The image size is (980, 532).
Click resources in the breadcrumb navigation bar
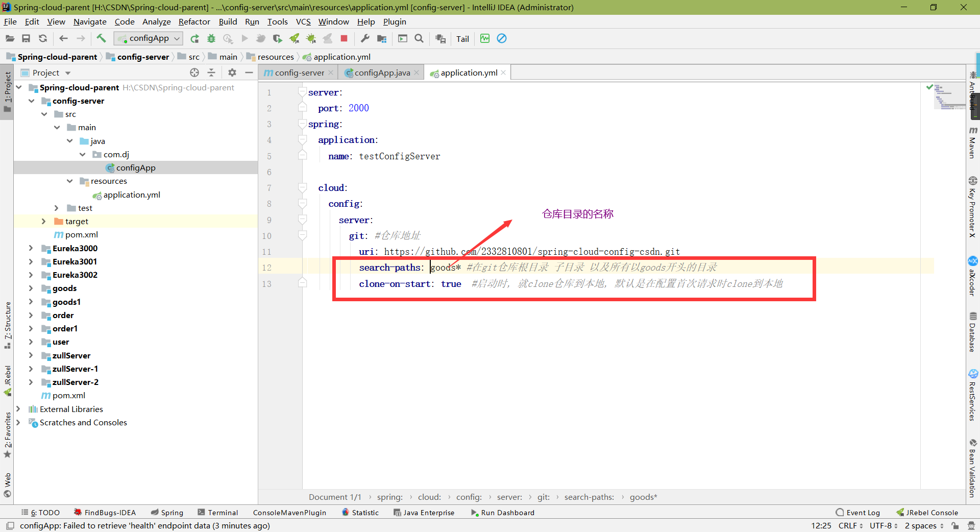coord(276,57)
